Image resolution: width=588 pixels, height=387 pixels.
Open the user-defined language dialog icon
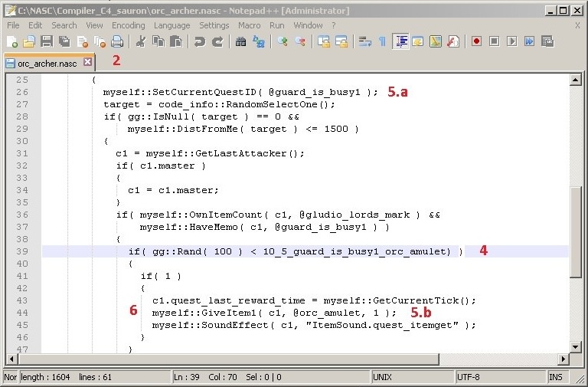(x=418, y=41)
